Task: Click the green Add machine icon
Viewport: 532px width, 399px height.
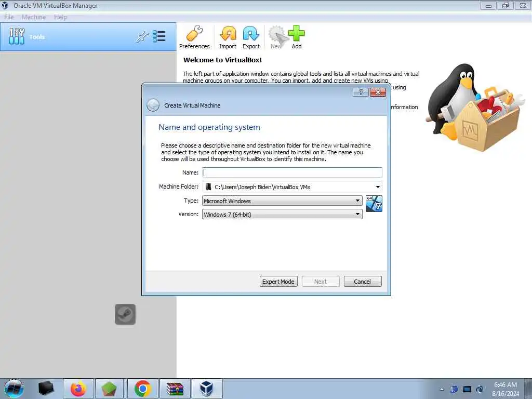Action: click(297, 37)
